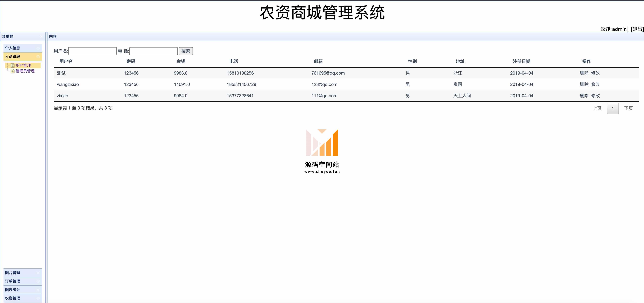Log out via the [退出] link
644x303 pixels.
[637, 29]
